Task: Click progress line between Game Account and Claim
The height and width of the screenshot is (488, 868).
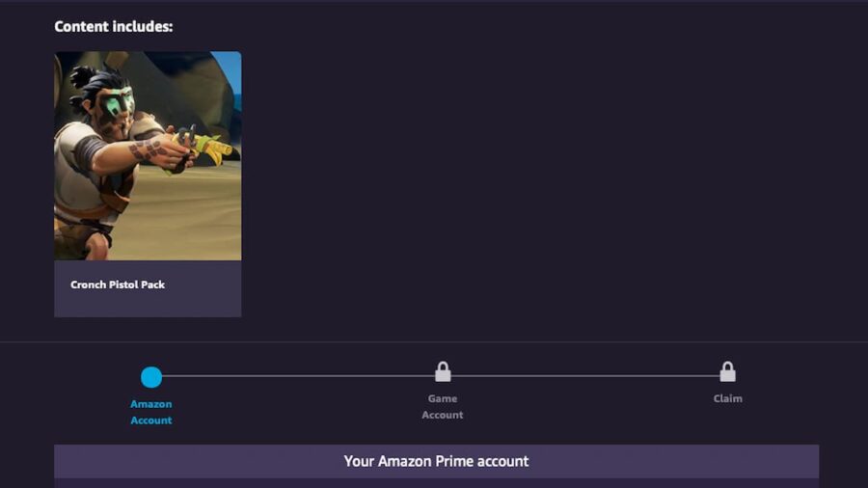Action: (x=585, y=376)
